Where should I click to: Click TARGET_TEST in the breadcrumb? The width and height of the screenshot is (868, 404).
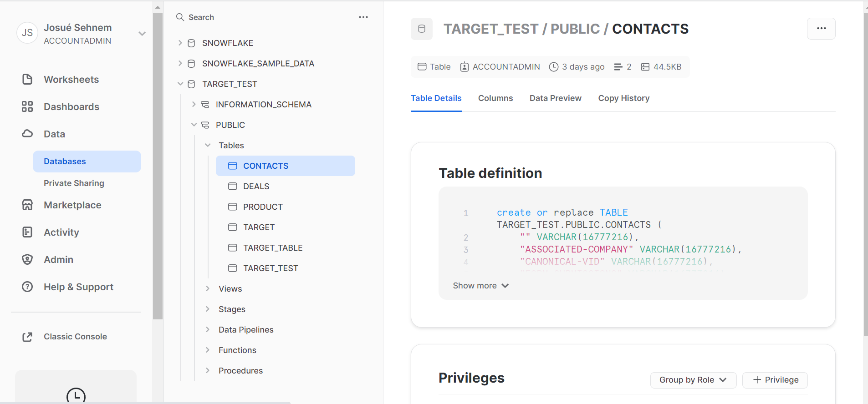point(491,29)
